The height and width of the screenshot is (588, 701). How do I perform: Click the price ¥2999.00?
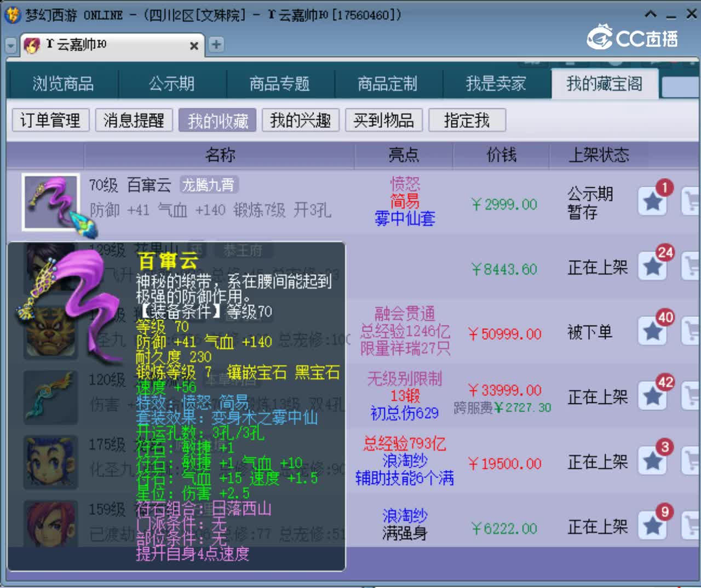pos(504,205)
